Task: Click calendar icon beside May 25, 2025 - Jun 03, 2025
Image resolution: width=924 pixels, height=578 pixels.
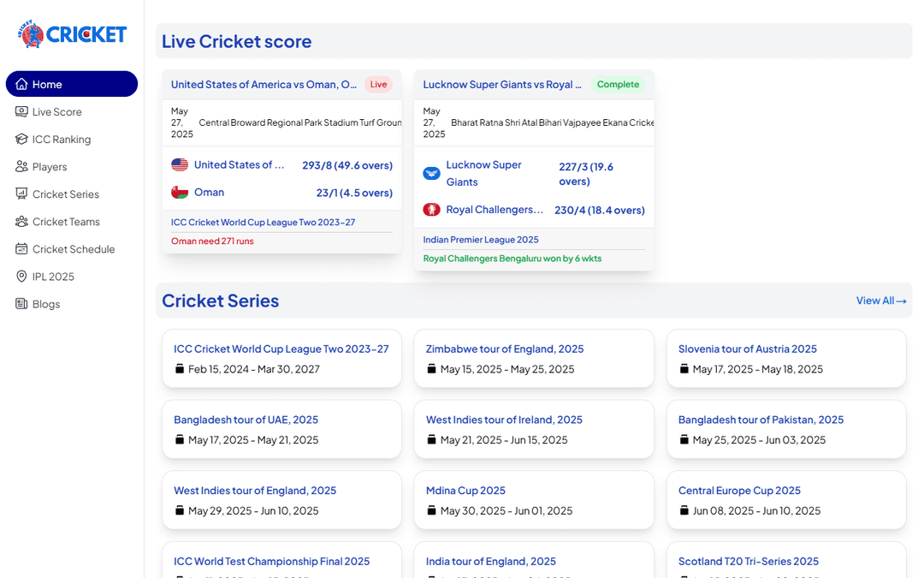Action: tap(684, 439)
